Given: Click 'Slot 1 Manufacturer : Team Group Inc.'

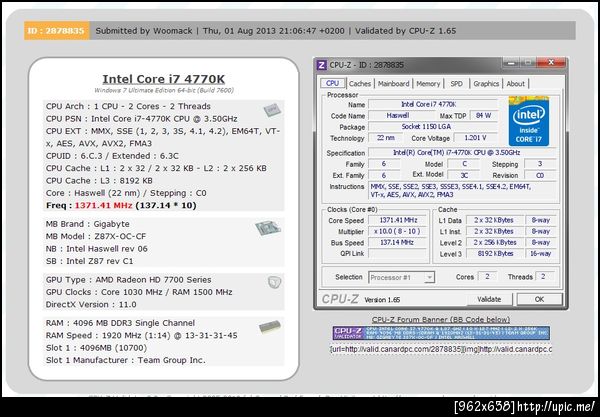Looking at the screenshot, I should tap(126, 360).
